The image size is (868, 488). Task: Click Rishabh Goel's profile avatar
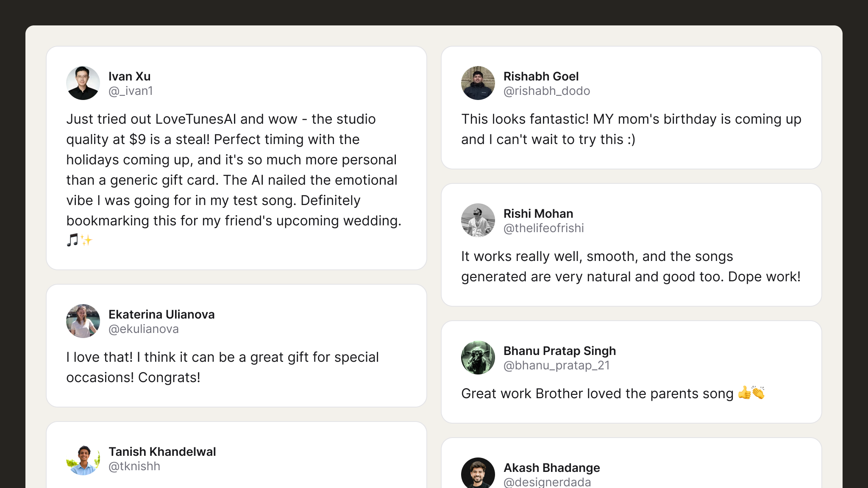click(x=478, y=83)
